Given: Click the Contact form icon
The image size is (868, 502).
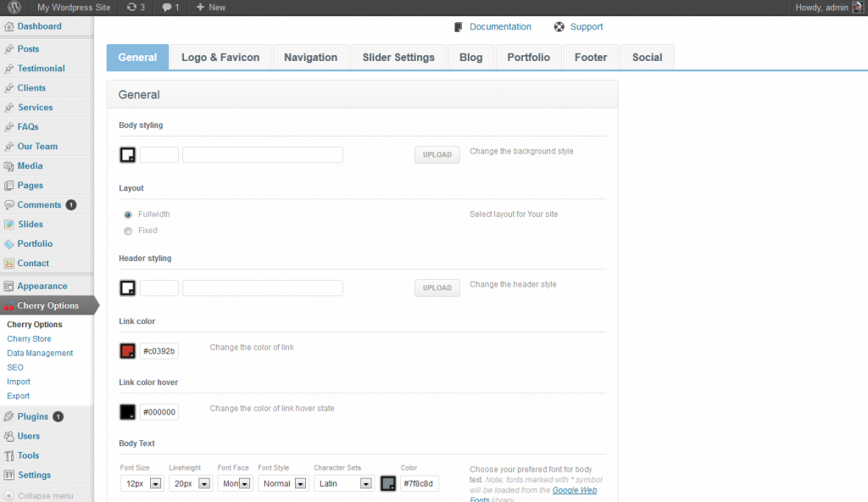Looking at the screenshot, I should click(x=8, y=263).
